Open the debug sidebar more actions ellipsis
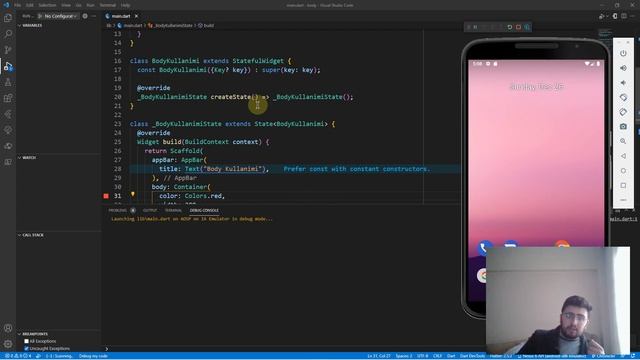 pyautogui.click(x=94, y=16)
